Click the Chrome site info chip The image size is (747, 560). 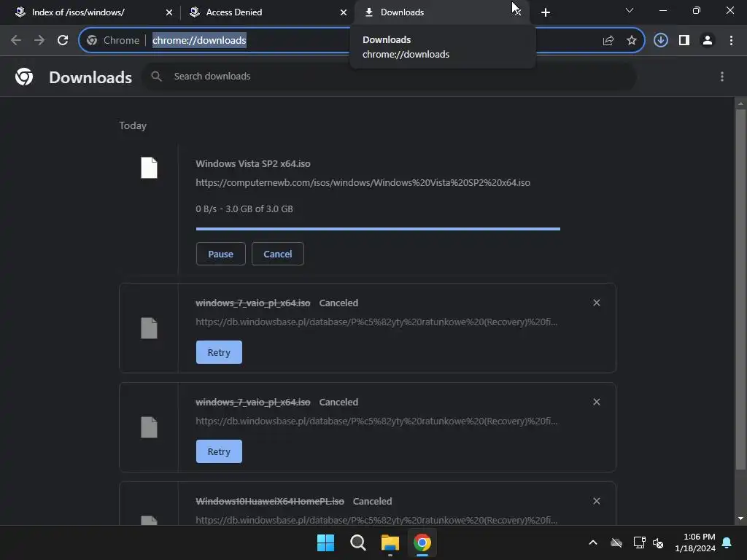[113, 41]
